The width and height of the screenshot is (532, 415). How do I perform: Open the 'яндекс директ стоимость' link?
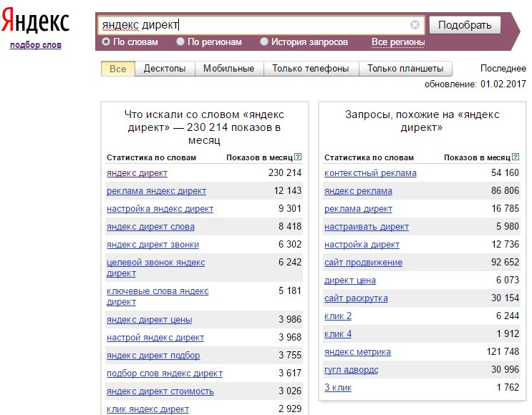click(160, 391)
